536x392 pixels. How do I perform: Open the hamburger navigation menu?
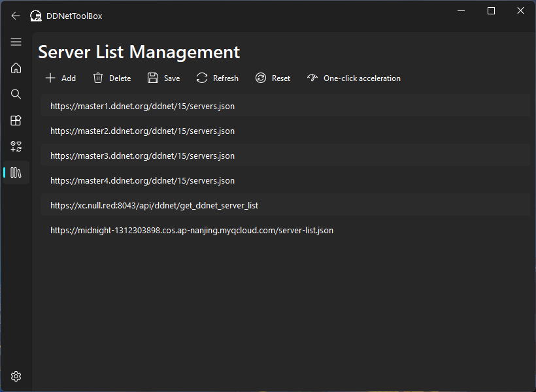(16, 42)
